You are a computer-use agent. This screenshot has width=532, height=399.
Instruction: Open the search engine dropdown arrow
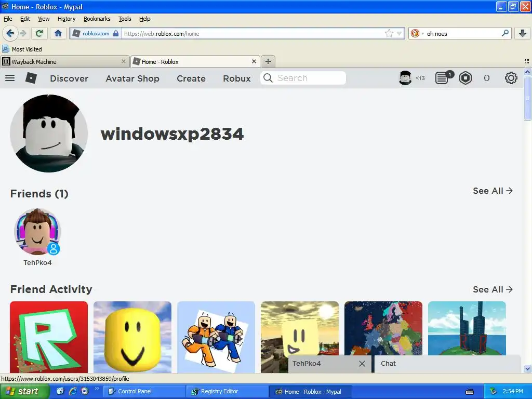point(422,33)
